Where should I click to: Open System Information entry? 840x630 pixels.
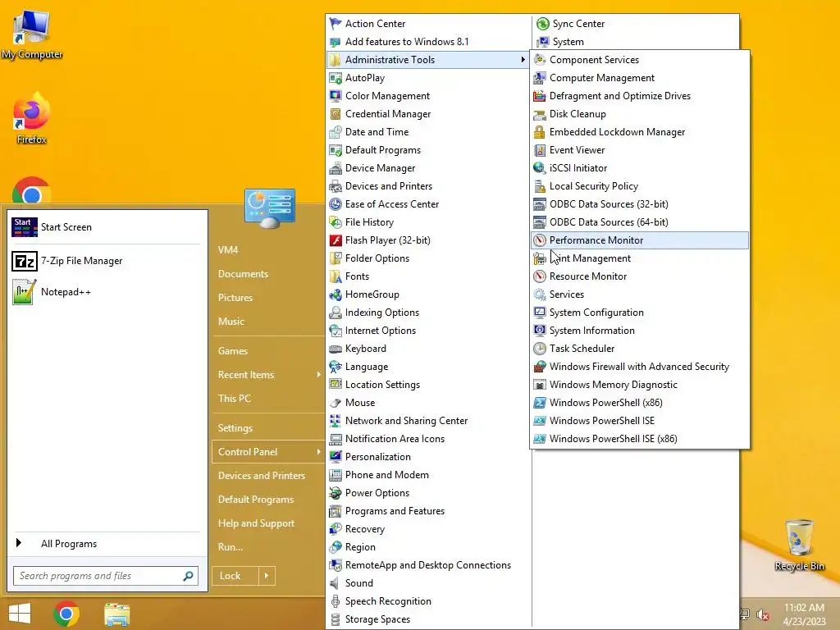click(640, 331)
